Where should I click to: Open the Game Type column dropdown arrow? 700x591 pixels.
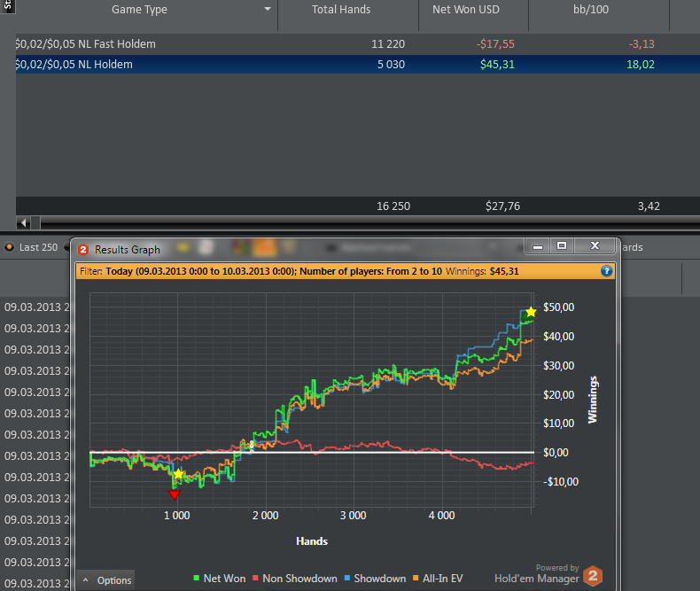point(268,10)
